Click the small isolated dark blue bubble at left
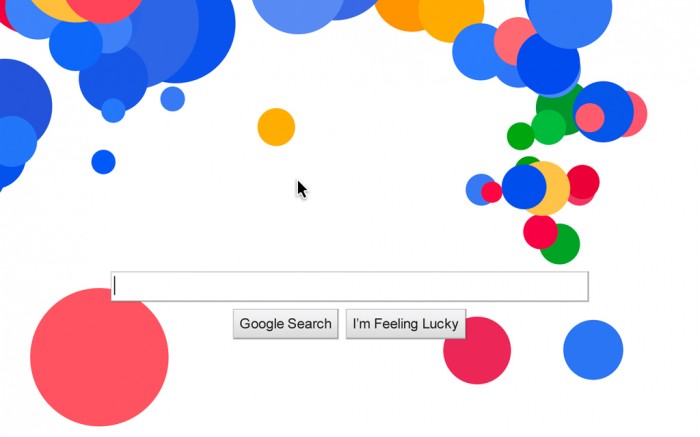Viewport: 700px width, 437px height. [x=104, y=162]
